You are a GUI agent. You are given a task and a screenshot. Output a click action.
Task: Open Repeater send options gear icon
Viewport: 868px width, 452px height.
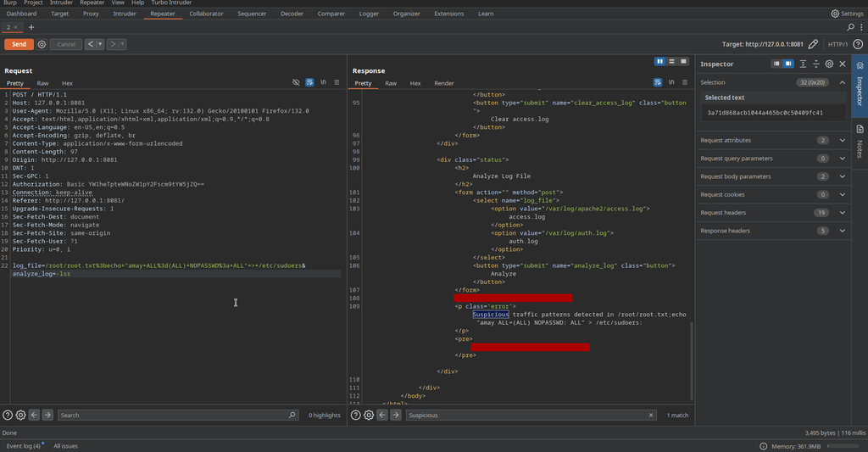click(42, 44)
